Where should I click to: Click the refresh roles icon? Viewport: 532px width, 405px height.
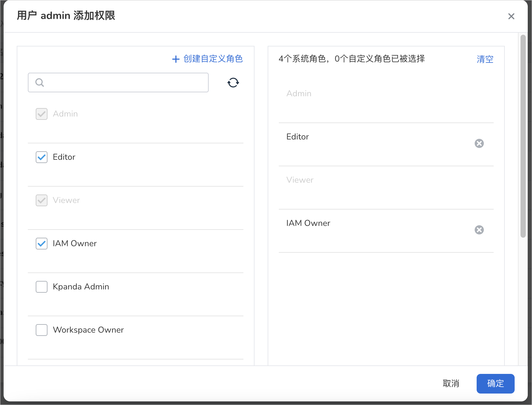pyautogui.click(x=233, y=83)
